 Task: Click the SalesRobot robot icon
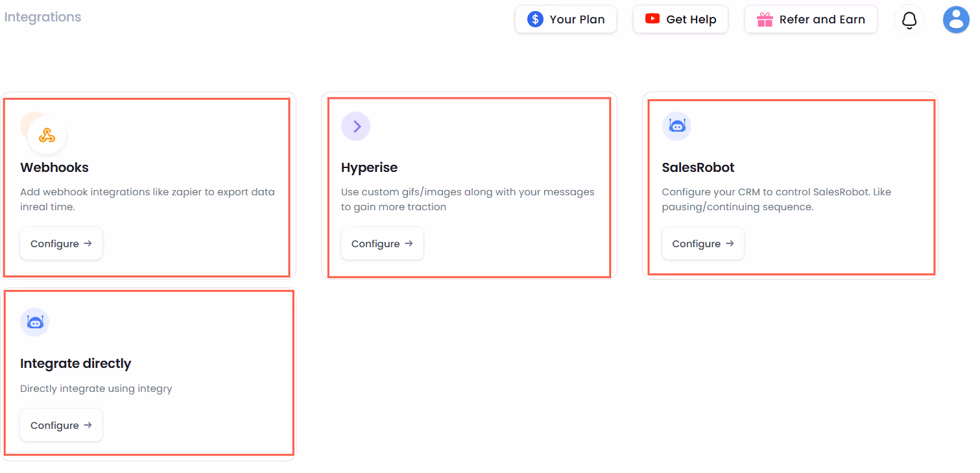(x=676, y=126)
